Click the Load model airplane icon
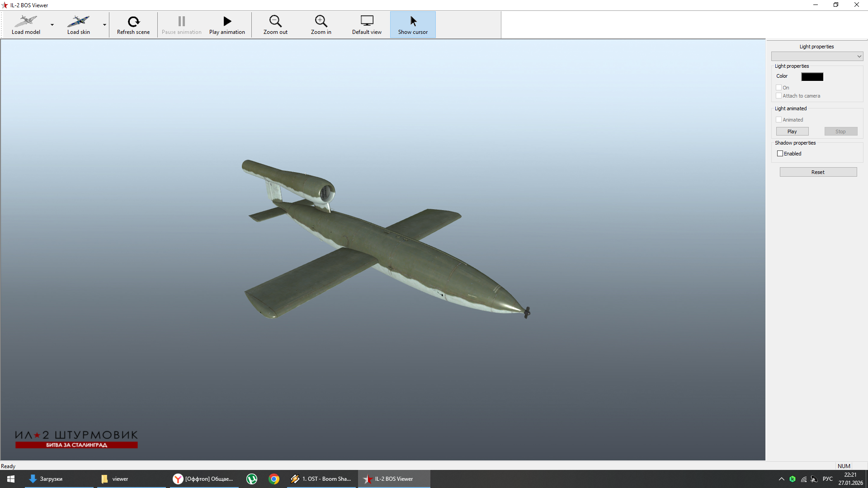This screenshot has height=488, width=868. (26, 21)
